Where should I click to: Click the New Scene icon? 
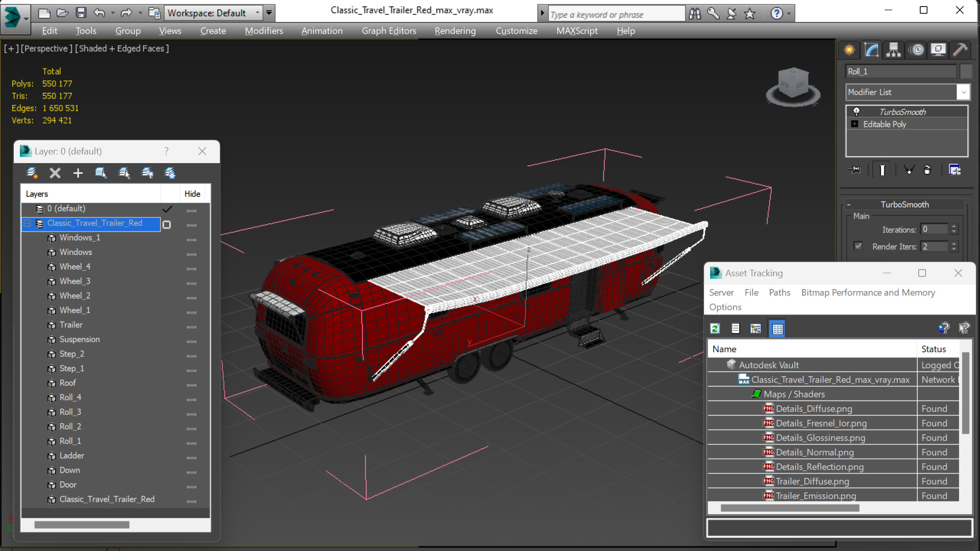pyautogui.click(x=44, y=13)
